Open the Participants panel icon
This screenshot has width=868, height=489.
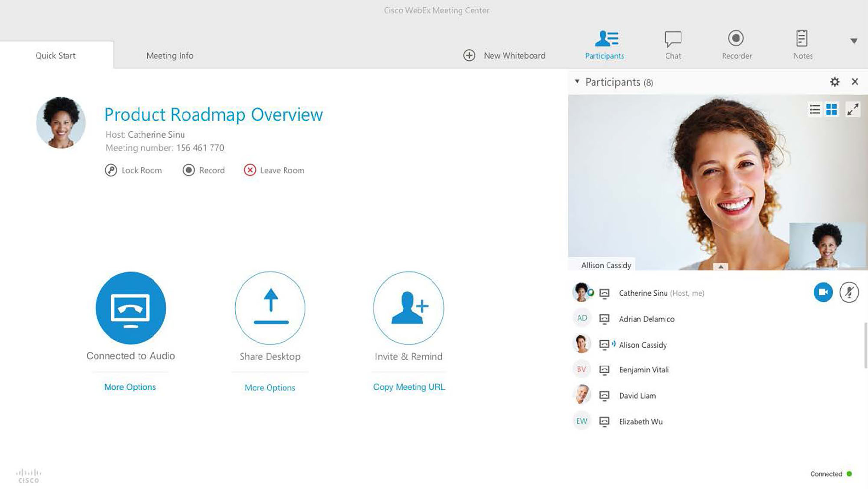(607, 39)
